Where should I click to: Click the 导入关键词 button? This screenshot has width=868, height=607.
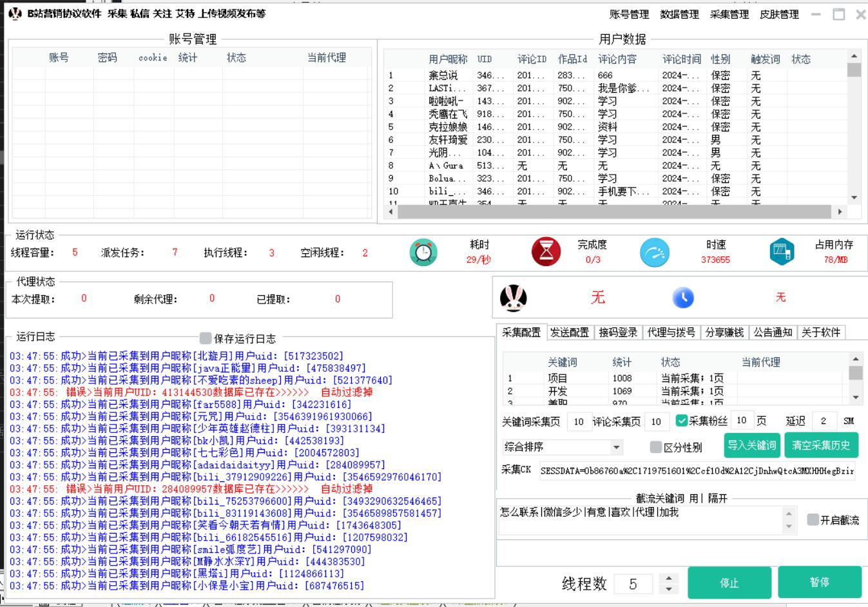tap(751, 445)
